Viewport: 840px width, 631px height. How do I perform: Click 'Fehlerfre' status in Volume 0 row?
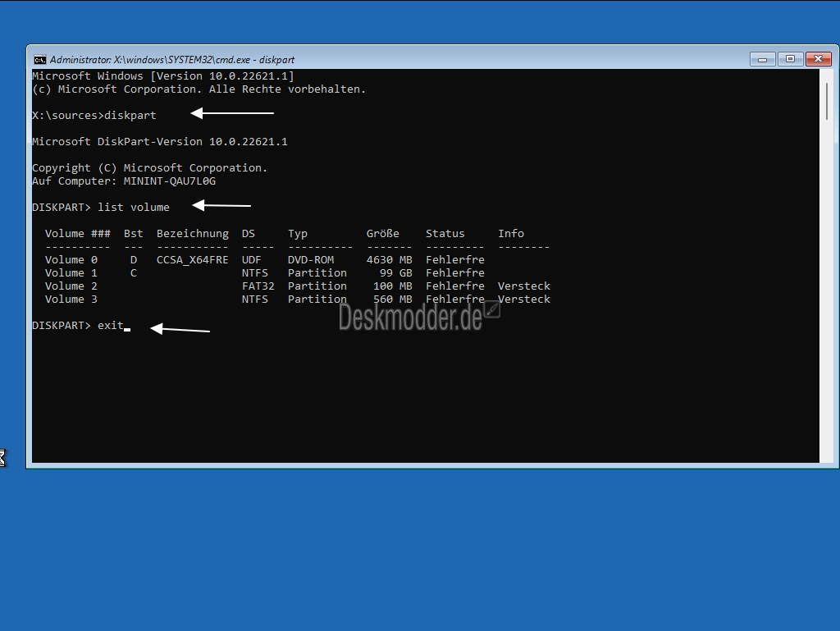tap(454, 260)
